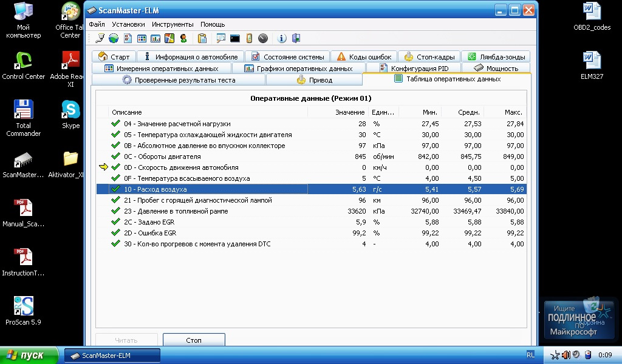
Task: Open the Состояние системы tab
Action: click(287, 56)
